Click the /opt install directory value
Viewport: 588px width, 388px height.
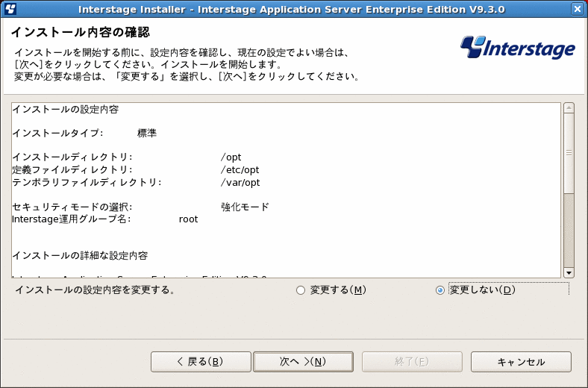(231, 157)
